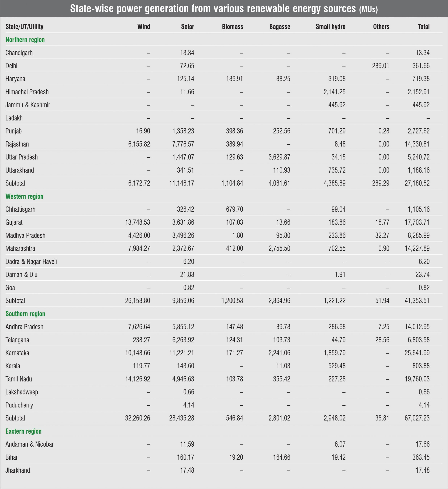Click Delhi's Others value 289.01

(380, 66)
